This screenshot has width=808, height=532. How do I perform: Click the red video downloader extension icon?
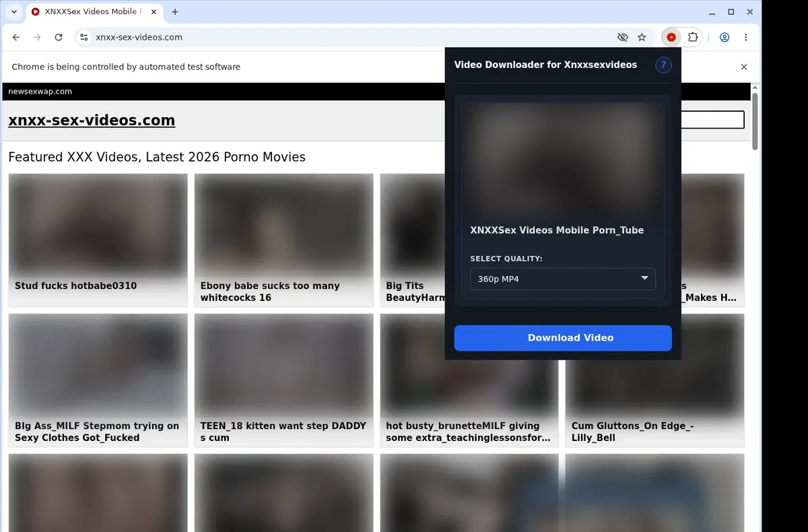click(671, 38)
